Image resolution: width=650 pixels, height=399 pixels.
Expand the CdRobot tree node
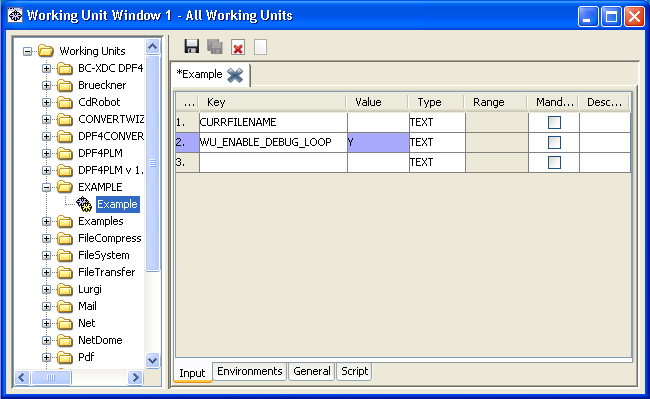[46, 102]
